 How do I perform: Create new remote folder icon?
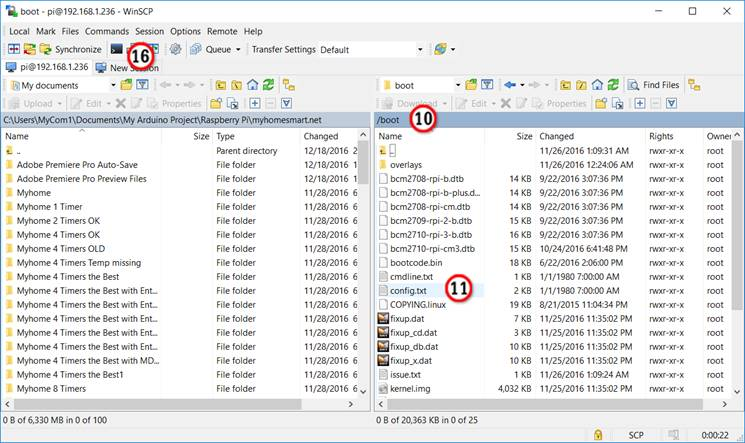601,103
